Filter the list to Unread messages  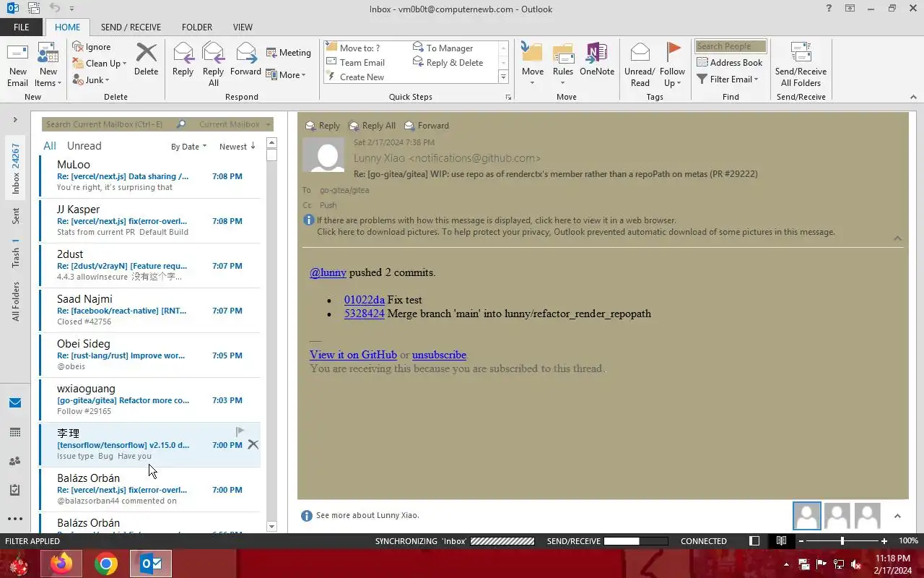point(84,146)
